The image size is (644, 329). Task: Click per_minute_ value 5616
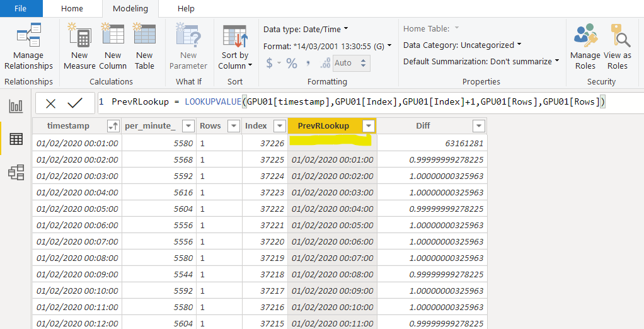tap(159, 193)
